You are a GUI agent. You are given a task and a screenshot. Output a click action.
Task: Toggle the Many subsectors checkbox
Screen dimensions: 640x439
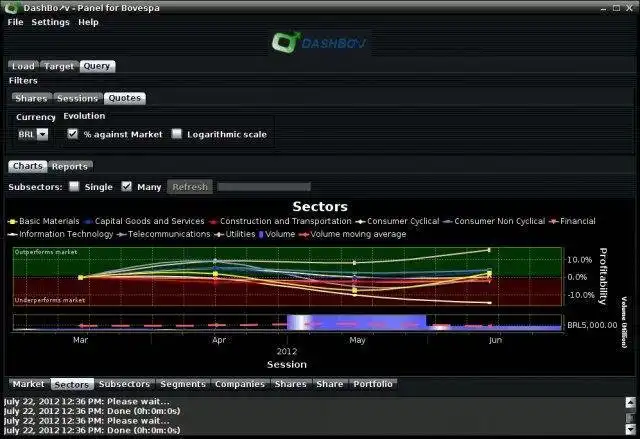coord(127,186)
